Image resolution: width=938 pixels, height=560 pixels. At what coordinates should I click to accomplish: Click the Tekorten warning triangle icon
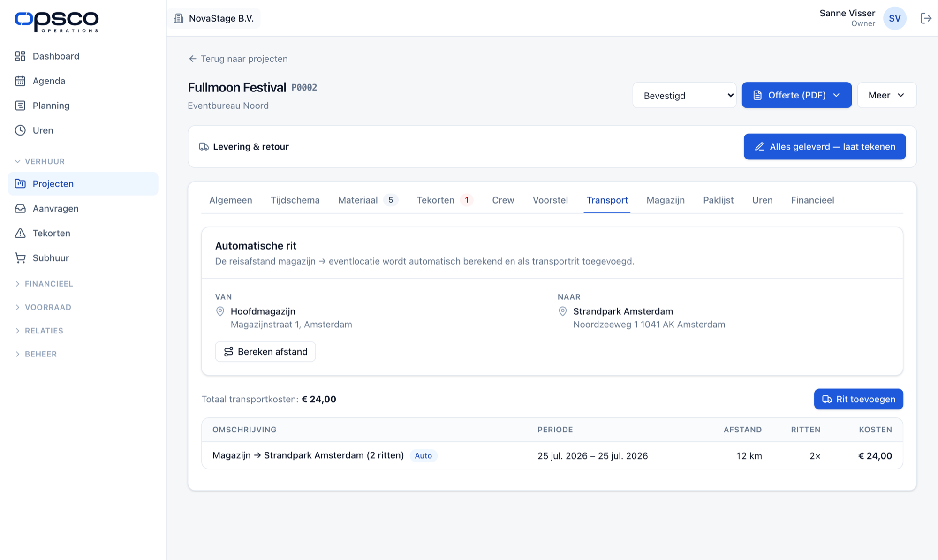coord(20,233)
